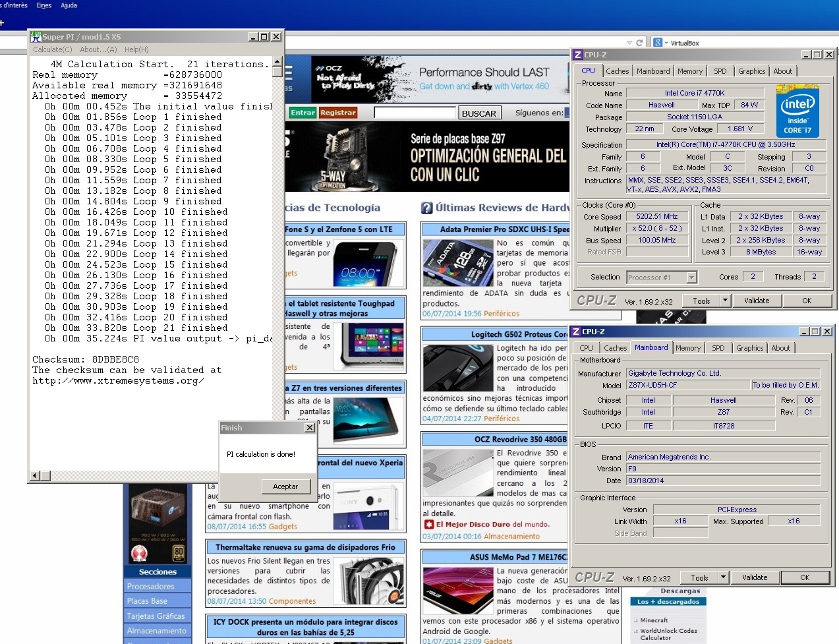
Task: Click the Intel Core i7 logo
Action: [797, 111]
